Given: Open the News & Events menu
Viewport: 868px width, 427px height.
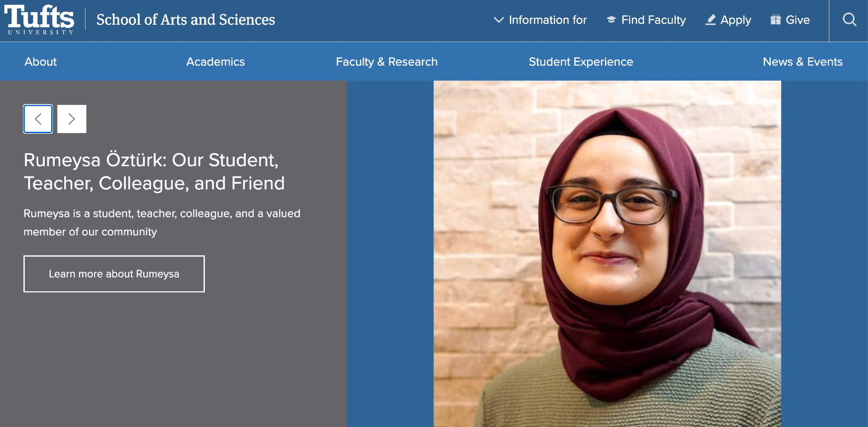Looking at the screenshot, I should pos(803,62).
